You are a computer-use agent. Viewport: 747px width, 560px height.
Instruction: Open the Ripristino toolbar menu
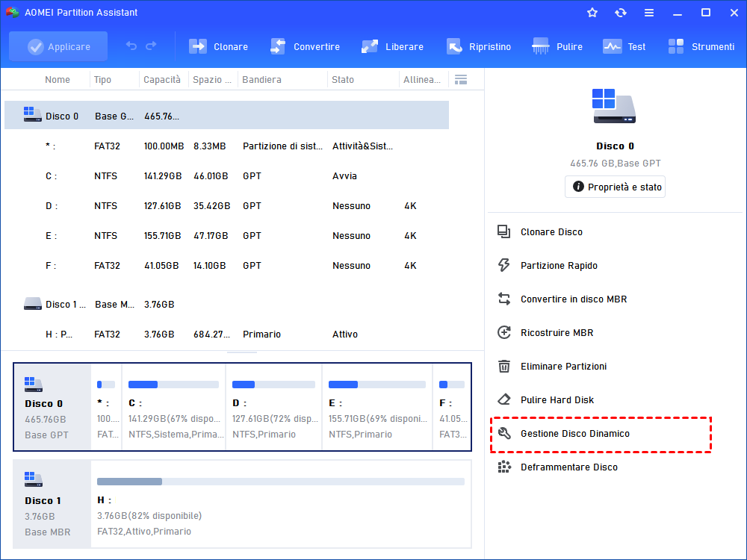tap(478, 46)
